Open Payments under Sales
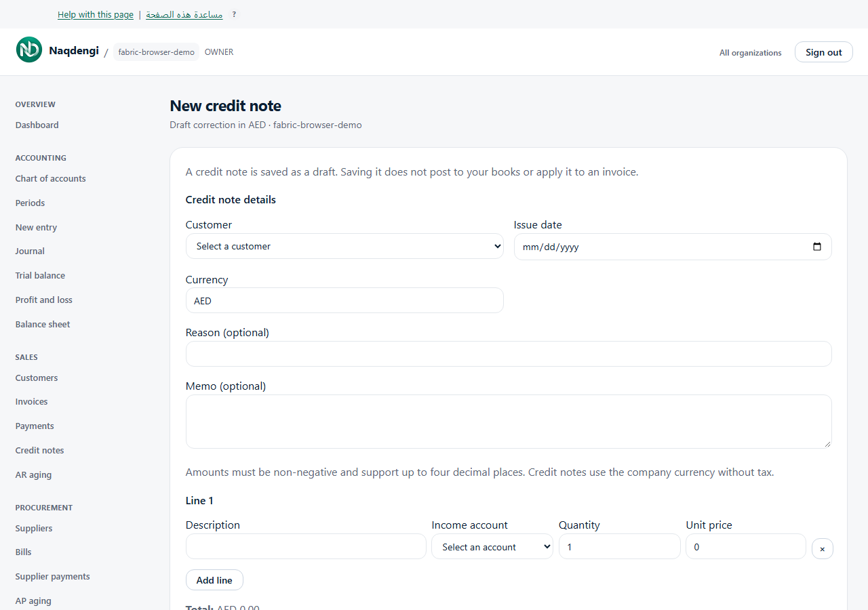The height and width of the screenshot is (610, 868). (35, 426)
